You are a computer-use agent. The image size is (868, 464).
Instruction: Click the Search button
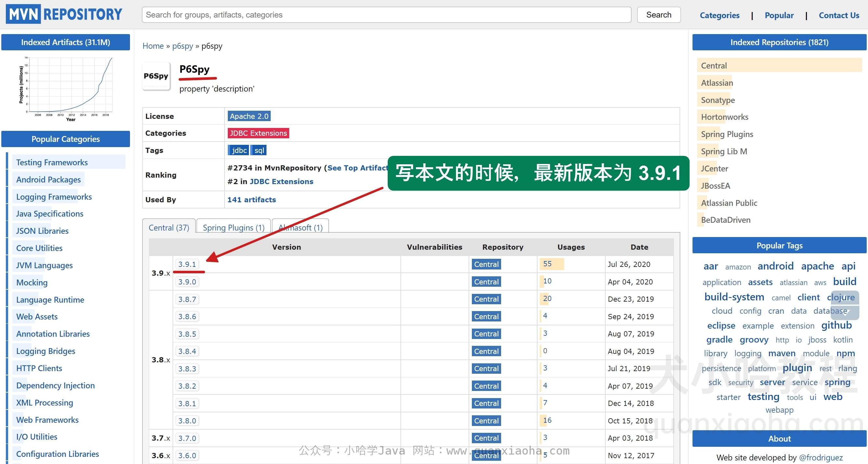click(660, 14)
